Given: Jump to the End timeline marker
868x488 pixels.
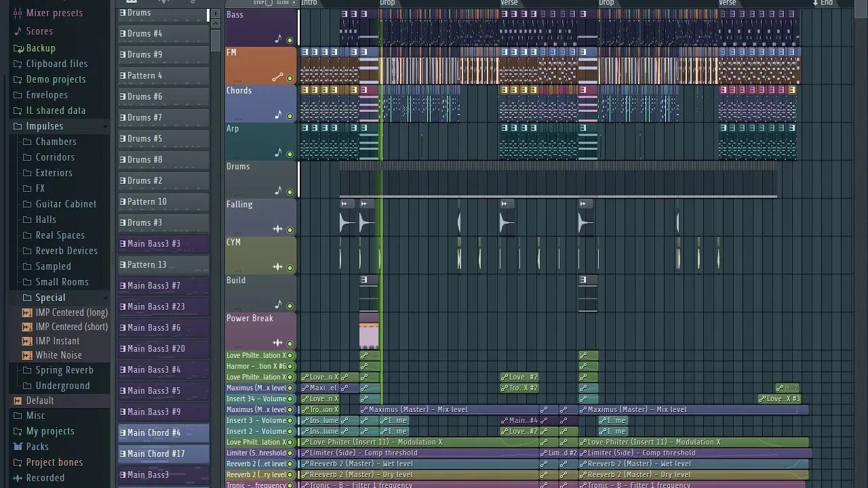Looking at the screenshot, I should tap(823, 3).
